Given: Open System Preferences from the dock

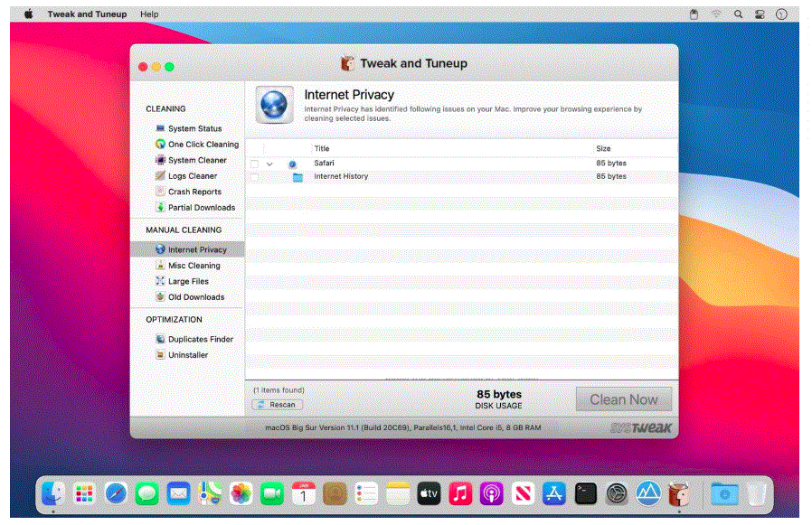Looking at the screenshot, I should [x=617, y=493].
